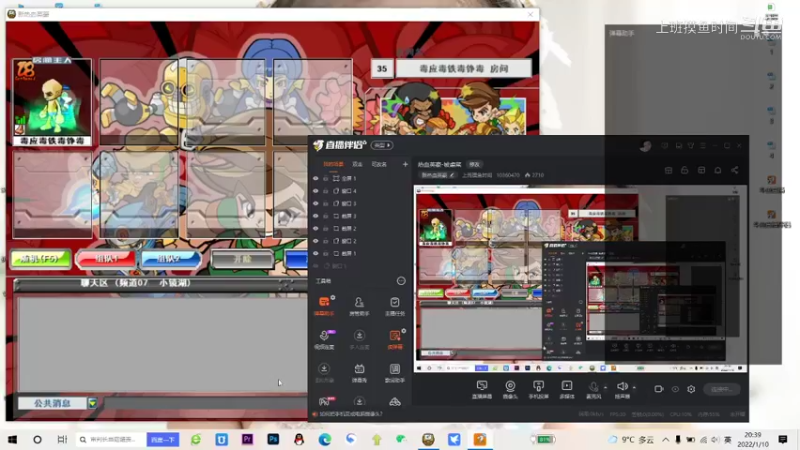The image size is (800, 450).
Task: Toggle visibility of the 截屏 1 source
Action: [x=315, y=254]
